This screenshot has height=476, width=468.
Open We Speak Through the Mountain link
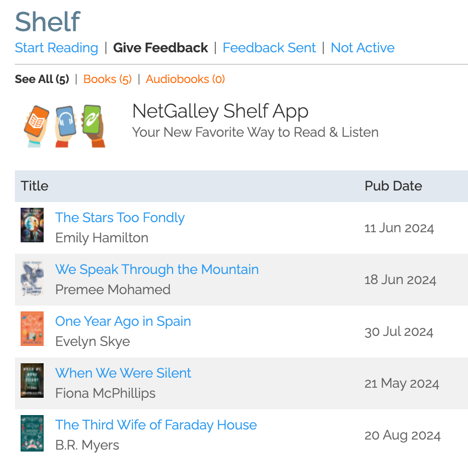click(x=157, y=270)
